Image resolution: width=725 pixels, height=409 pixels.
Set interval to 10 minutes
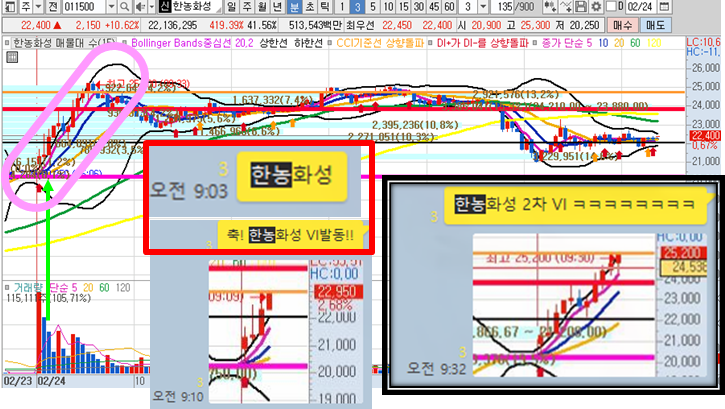pos(388,6)
